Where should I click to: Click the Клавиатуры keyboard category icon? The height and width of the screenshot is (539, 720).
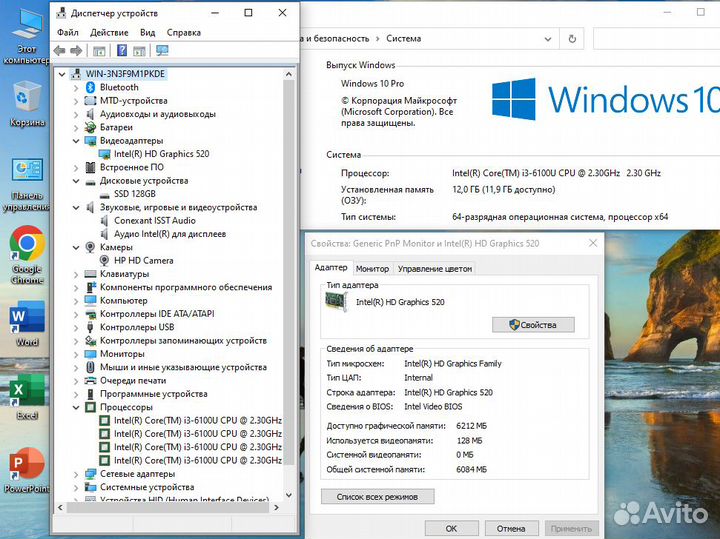tap(90, 274)
